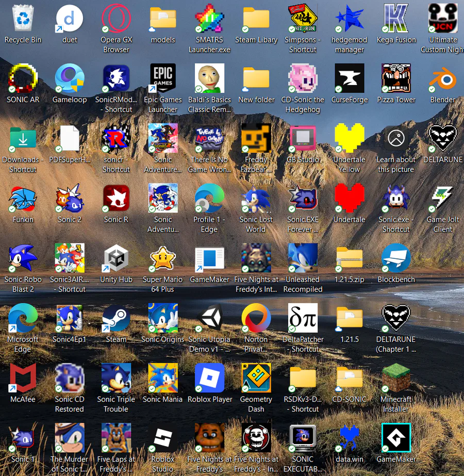Launch CurseForge icon
Image resolution: width=464 pixels, height=476 pixels.
pyautogui.click(x=350, y=78)
